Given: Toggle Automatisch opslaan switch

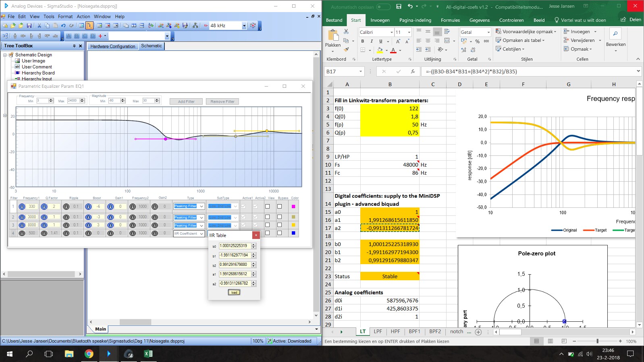Looking at the screenshot, I should click(383, 7).
